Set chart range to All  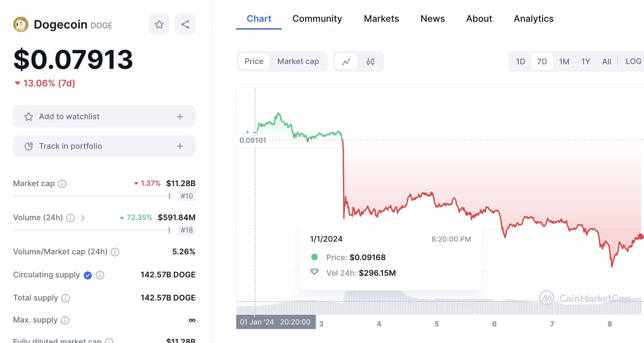[607, 61]
